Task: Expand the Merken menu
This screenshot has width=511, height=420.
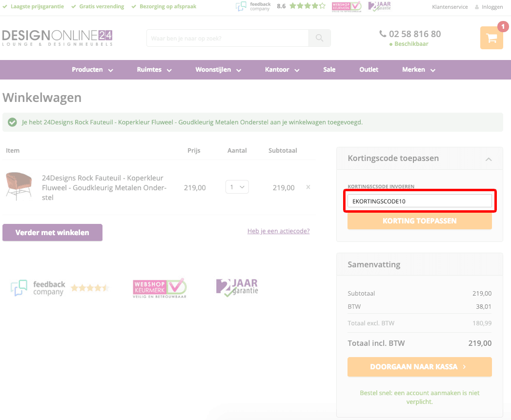Action: (419, 70)
